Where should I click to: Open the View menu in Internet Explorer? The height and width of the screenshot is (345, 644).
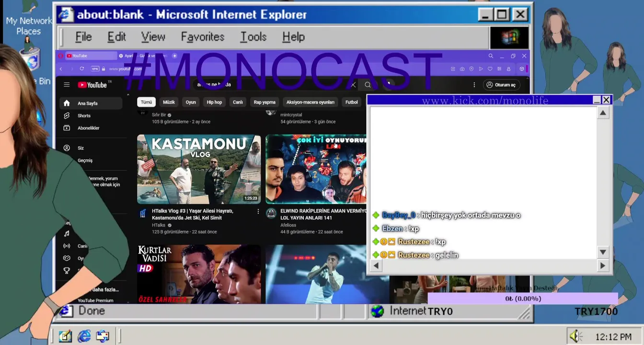click(x=153, y=37)
